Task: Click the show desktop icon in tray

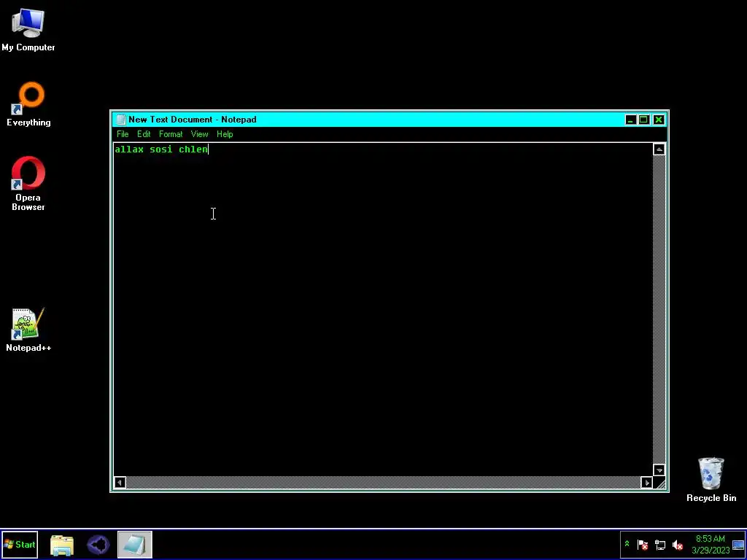Action: (x=738, y=545)
